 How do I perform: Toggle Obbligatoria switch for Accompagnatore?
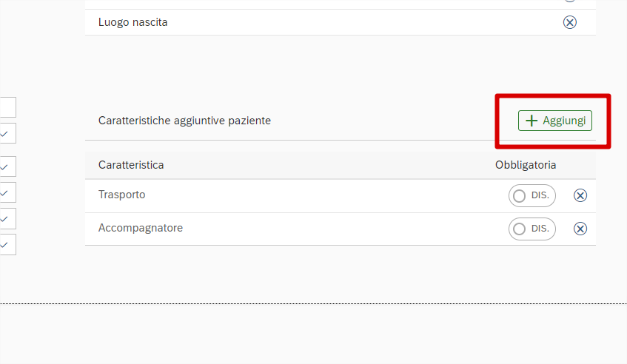pyautogui.click(x=532, y=229)
